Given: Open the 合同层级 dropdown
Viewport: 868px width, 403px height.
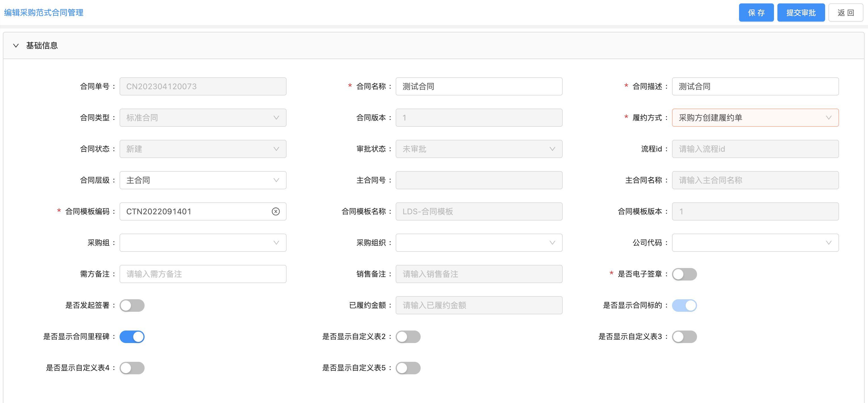Looking at the screenshot, I should coord(203,180).
